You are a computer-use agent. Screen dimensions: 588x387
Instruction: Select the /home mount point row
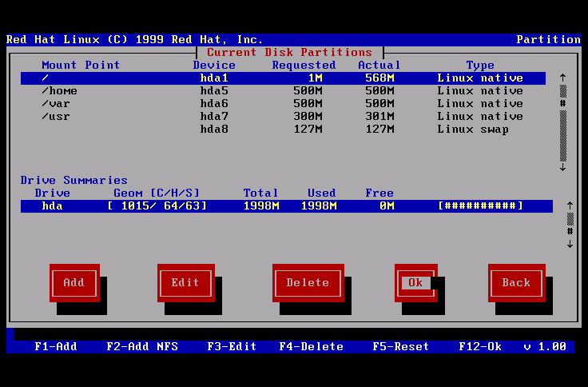[283, 91]
